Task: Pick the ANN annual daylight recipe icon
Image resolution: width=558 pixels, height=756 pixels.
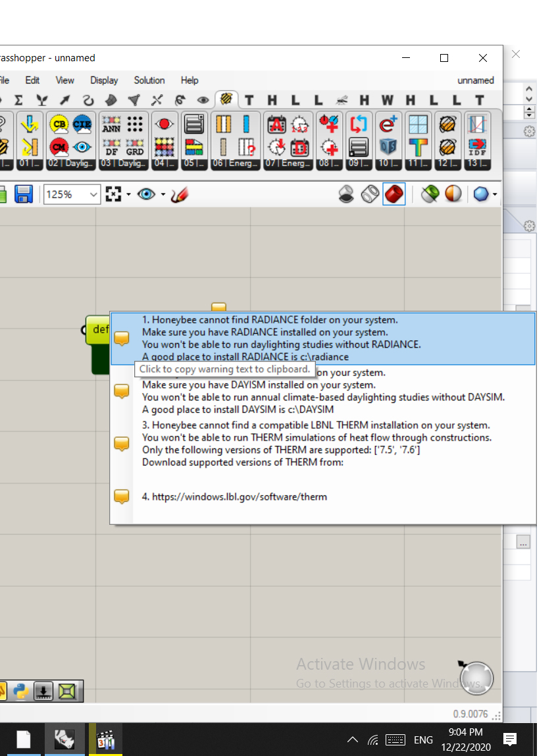Action: (x=111, y=124)
